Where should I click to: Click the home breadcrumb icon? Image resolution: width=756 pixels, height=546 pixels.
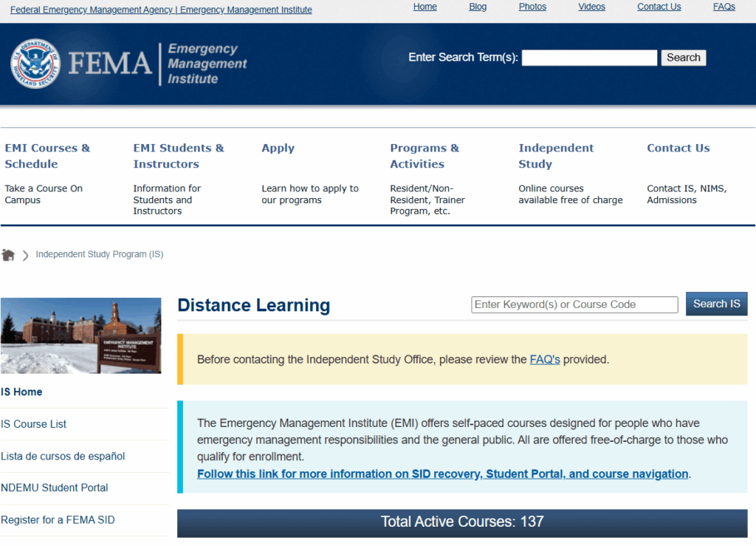pos(8,255)
